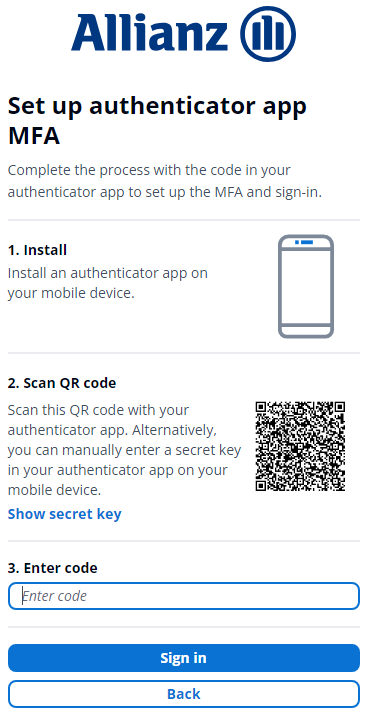Click the QR code image

[x=300, y=446]
